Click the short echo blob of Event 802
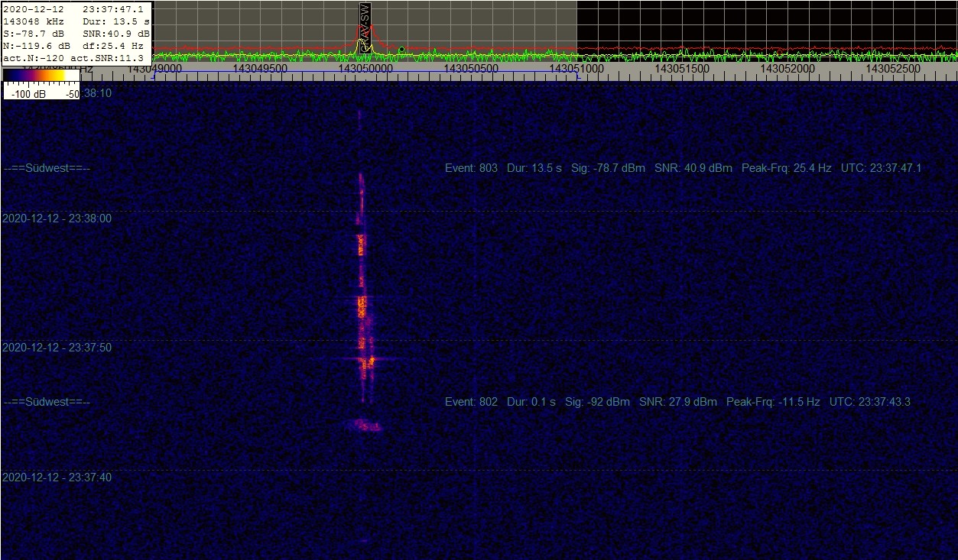This screenshot has width=958, height=560. [364, 426]
